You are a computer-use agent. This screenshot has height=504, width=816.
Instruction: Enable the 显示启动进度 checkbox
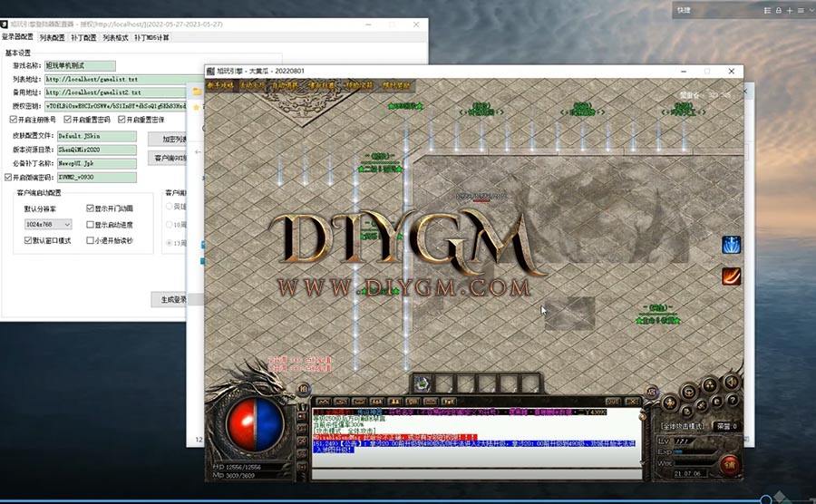tap(90, 225)
